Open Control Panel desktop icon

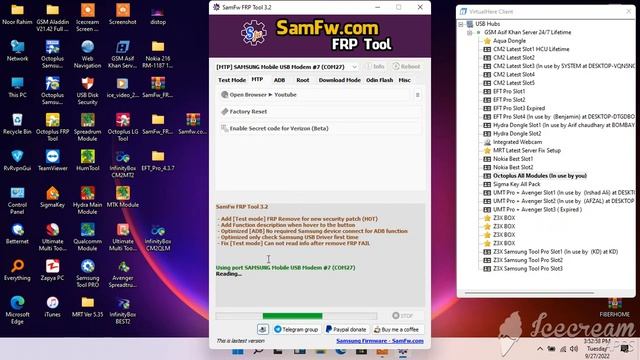click(17, 200)
